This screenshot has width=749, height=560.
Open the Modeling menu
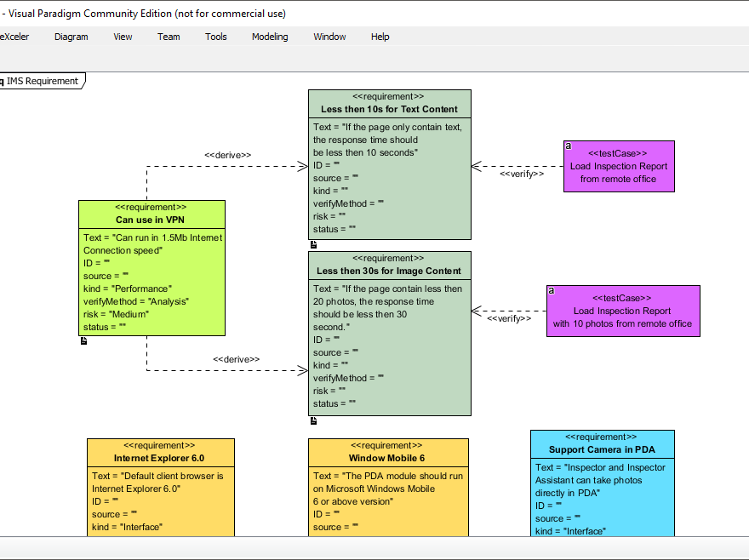270,37
